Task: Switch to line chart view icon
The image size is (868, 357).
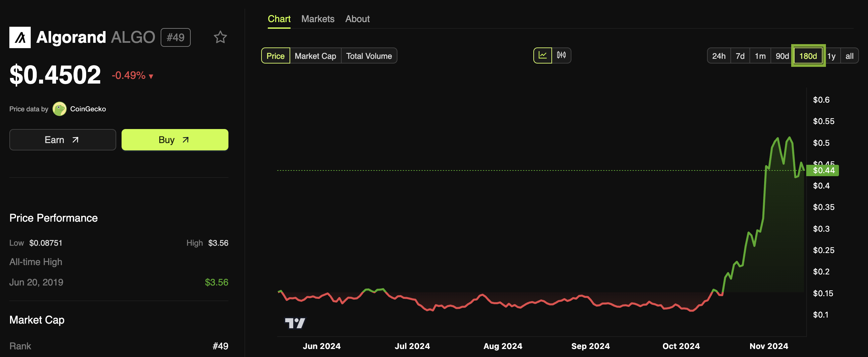Action: [x=542, y=55]
